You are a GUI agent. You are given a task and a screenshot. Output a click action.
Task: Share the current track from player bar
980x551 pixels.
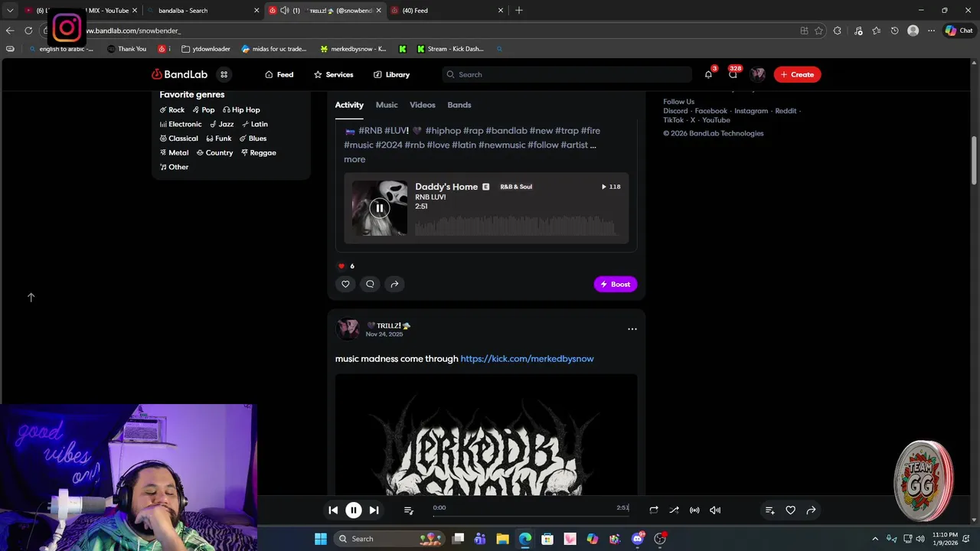tap(811, 510)
